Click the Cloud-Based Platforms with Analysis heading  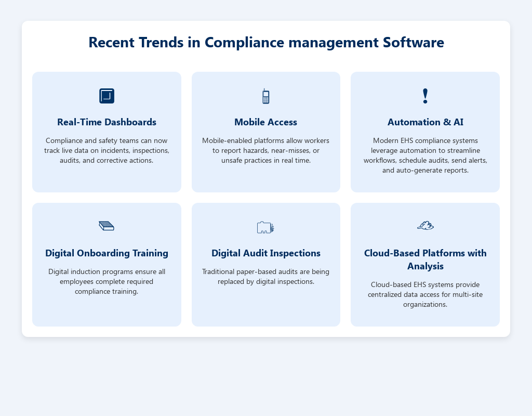425,259
